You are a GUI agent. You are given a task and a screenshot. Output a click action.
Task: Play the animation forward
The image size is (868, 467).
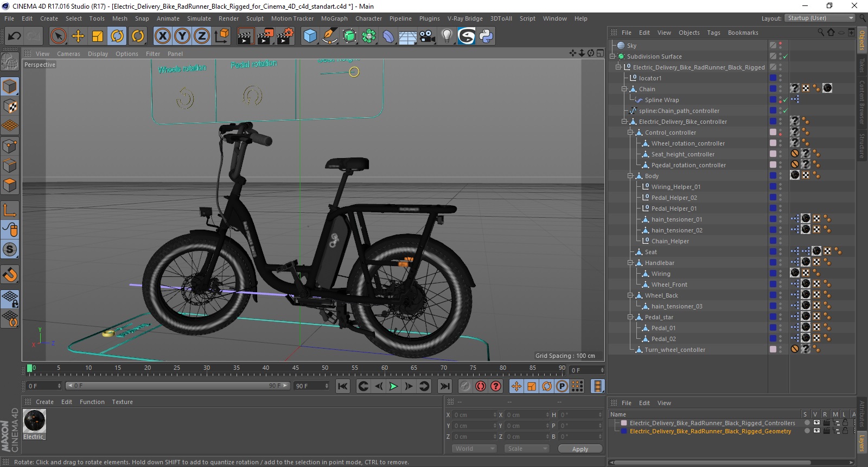click(x=394, y=386)
